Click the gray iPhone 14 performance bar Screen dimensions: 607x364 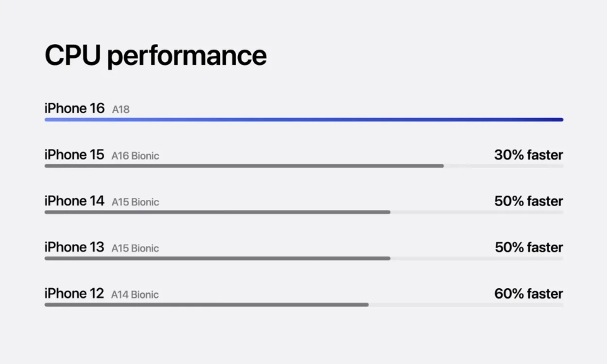point(217,212)
